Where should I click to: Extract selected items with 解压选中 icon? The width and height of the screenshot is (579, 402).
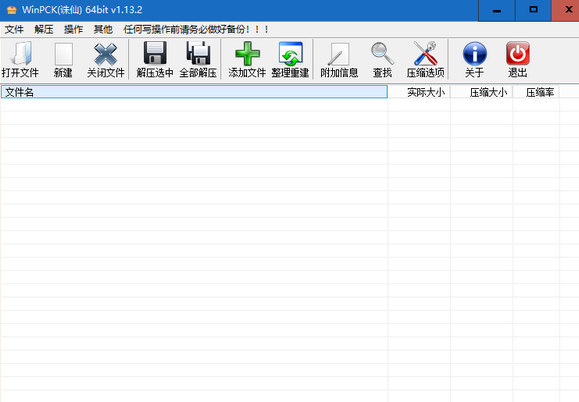pyautogui.click(x=155, y=59)
